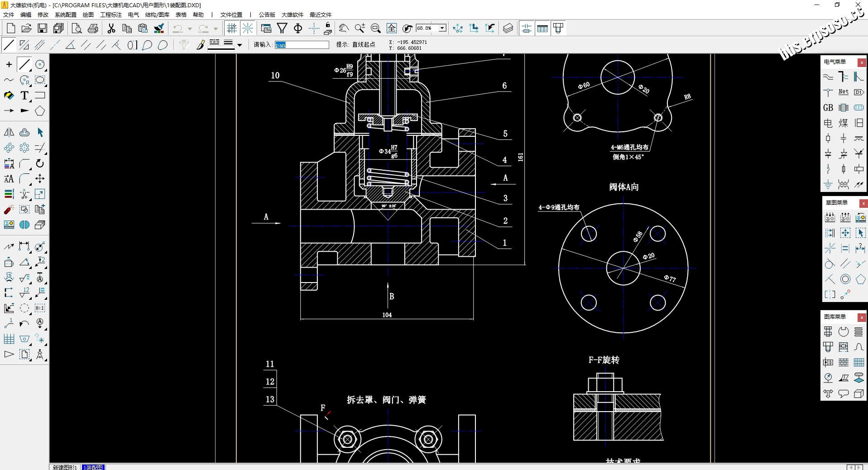Click the horizontal scrollbar right arrow
The width and height of the screenshot is (868, 470).
tap(859, 467)
